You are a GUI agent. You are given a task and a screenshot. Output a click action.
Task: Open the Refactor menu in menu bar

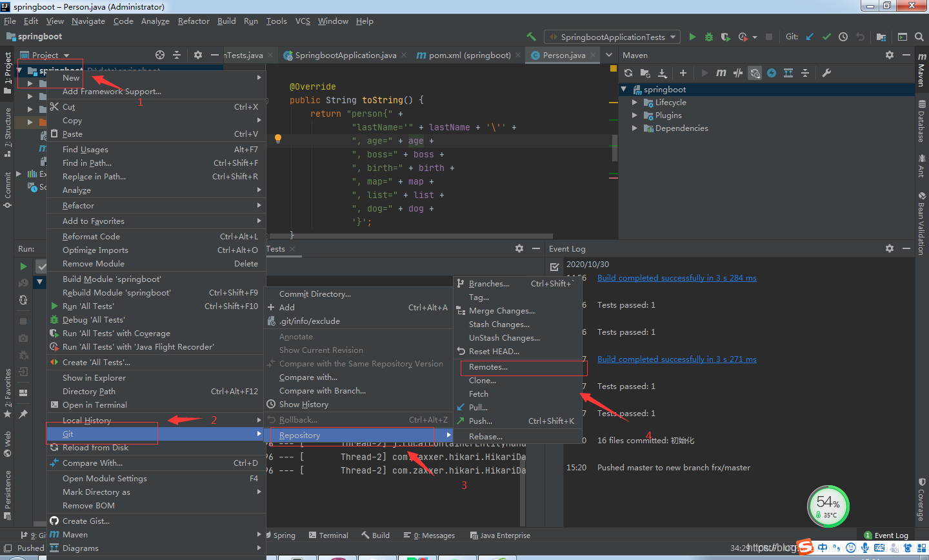(x=194, y=21)
